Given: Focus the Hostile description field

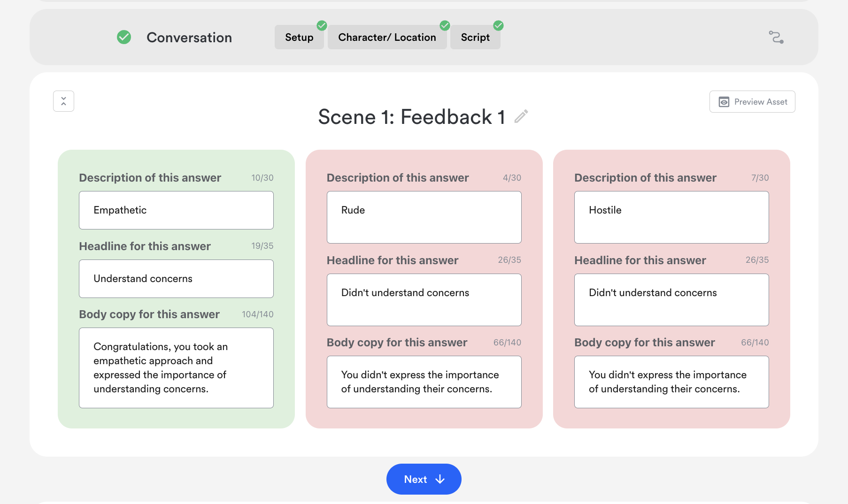Looking at the screenshot, I should point(671,217).
